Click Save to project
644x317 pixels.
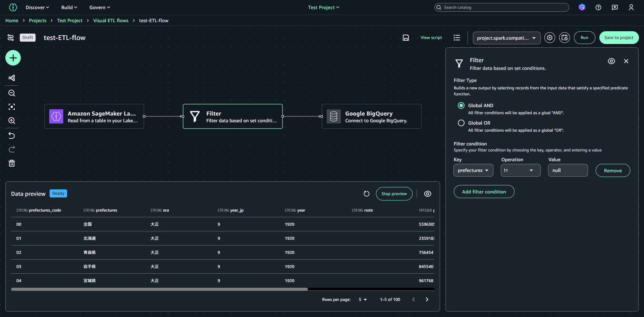[x=619, y=38]
